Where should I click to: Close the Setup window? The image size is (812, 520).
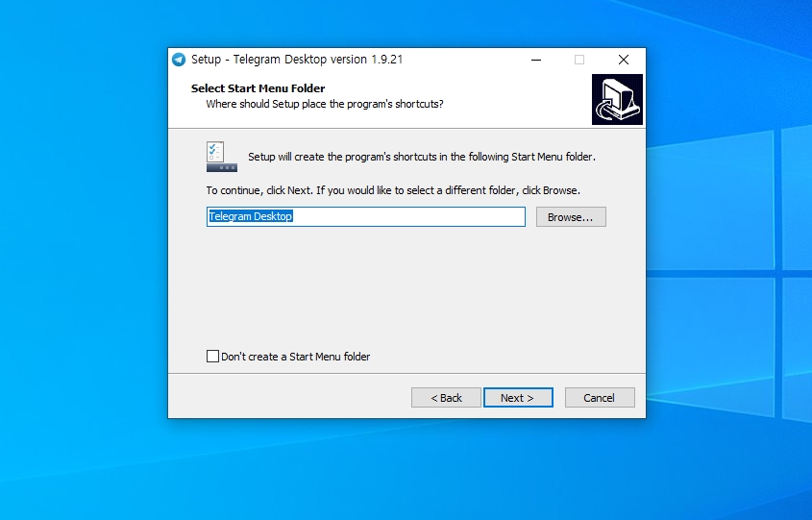624,61
